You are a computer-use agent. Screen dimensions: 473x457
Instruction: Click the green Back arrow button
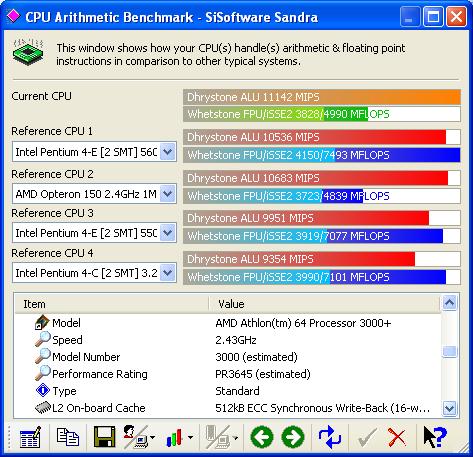point(262,437)
